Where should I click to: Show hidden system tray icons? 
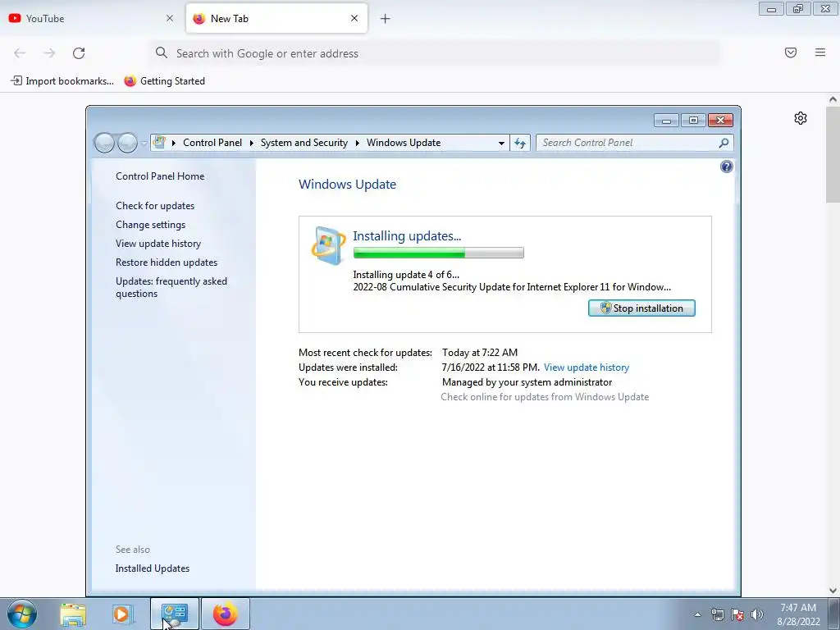pos(697,614)
